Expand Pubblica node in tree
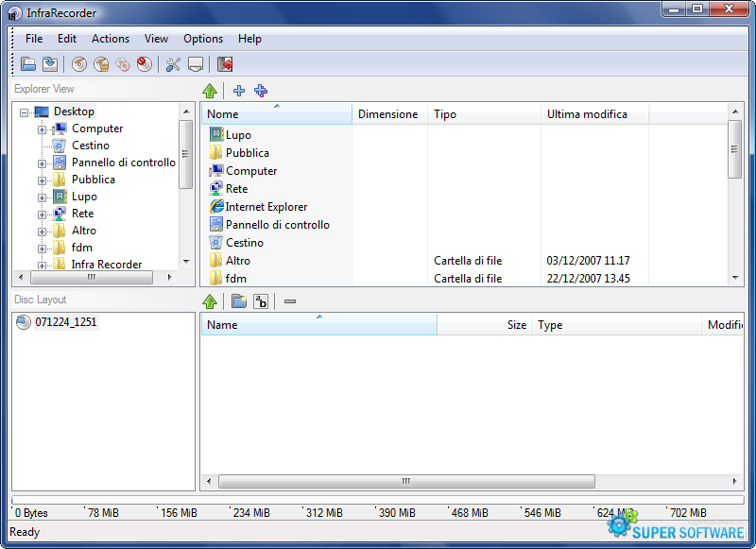This screenshot has height=549, width=756. (42, 180)
